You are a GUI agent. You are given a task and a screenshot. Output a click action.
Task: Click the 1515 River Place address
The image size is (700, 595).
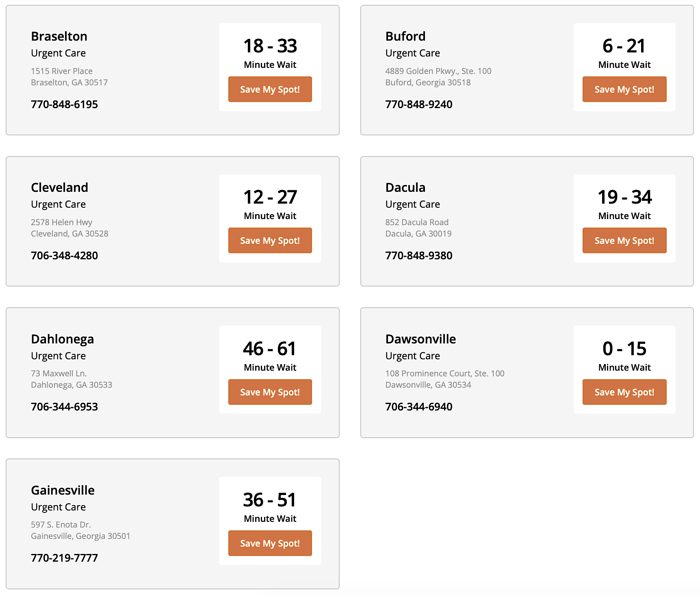[x=62, y=71]
